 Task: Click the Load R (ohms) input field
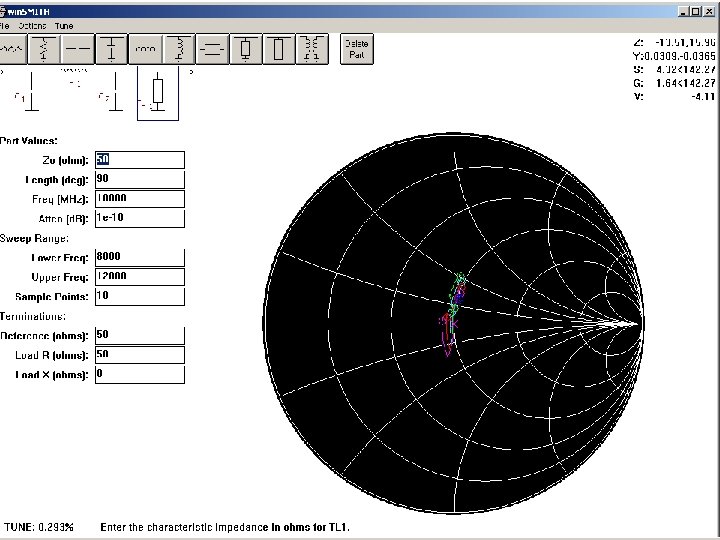(140, 354)
